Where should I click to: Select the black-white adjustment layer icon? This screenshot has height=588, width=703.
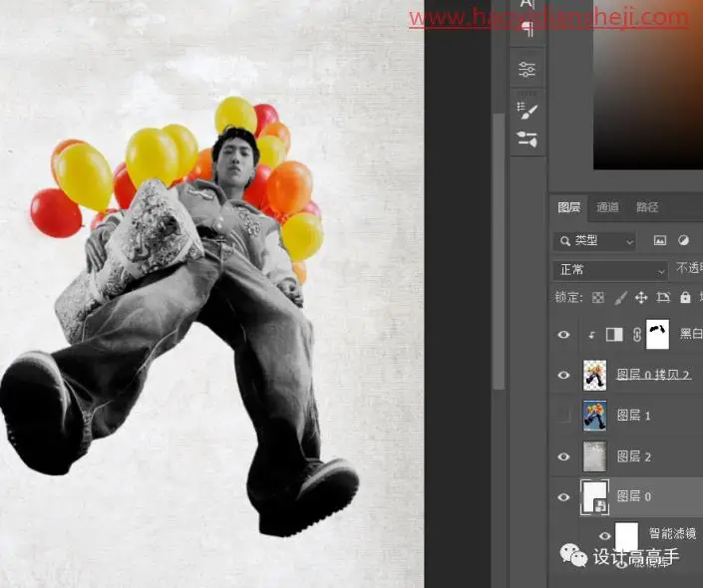614,334
